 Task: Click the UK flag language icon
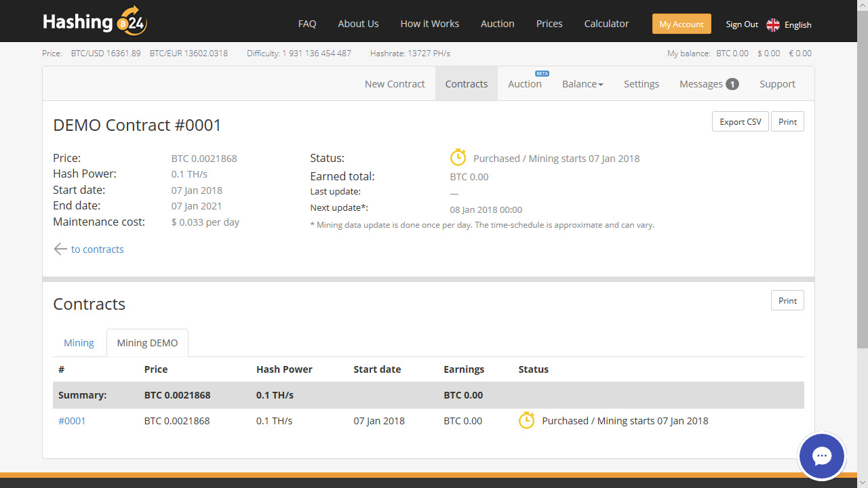[773, 24]
